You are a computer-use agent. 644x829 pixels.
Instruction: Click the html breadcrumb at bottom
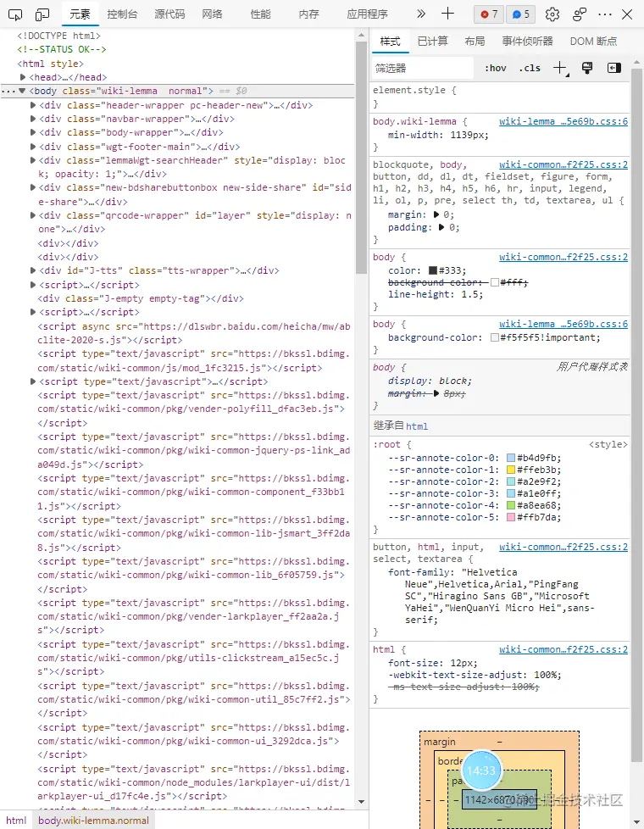point(16,821)
